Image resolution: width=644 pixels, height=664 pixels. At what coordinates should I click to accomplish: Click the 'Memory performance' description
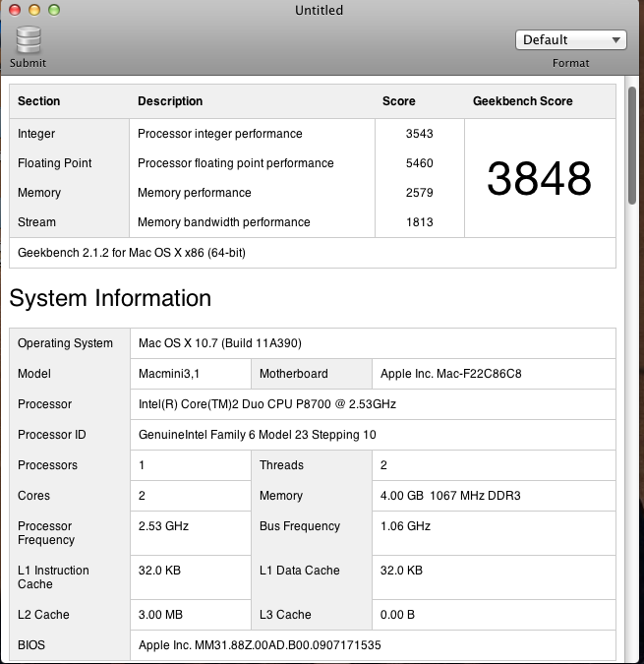(x=195, y=193)
